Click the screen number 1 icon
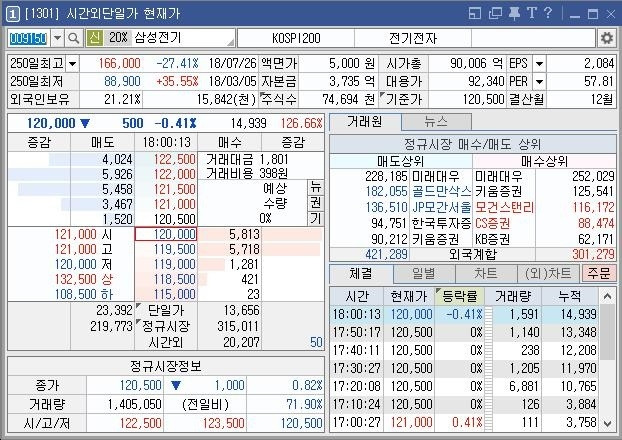The width and height of the screenshot is (622, 440). (11, 12)
